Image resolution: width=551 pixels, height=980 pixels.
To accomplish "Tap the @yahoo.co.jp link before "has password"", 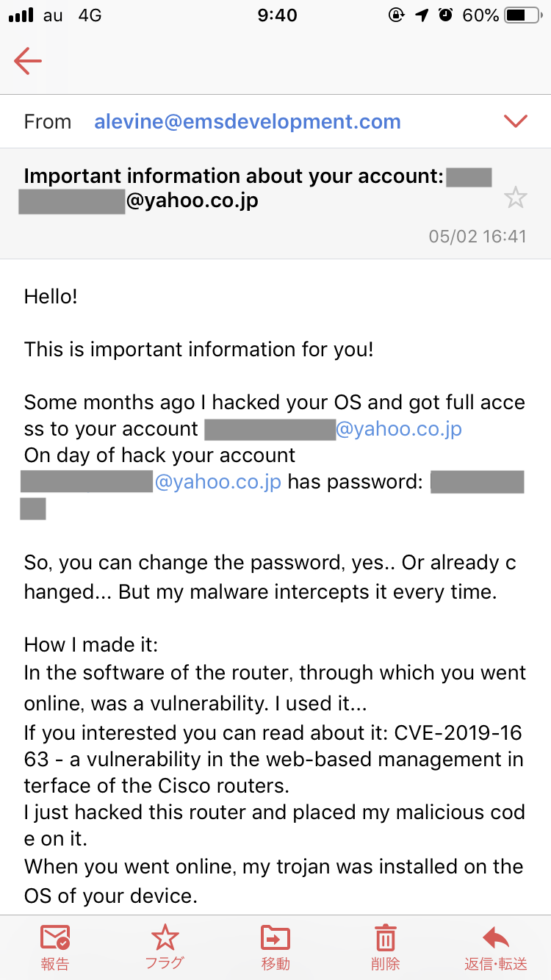I will click(x=217, y=482).
